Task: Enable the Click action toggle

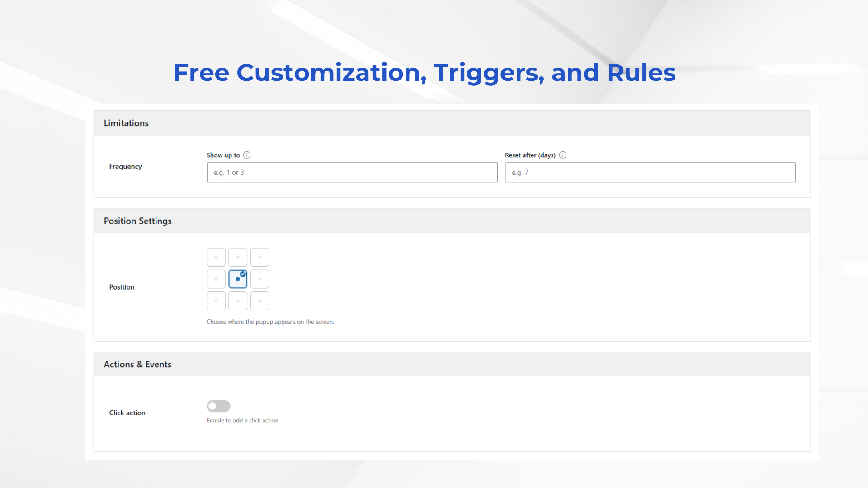Action: [x=218, y=406]
